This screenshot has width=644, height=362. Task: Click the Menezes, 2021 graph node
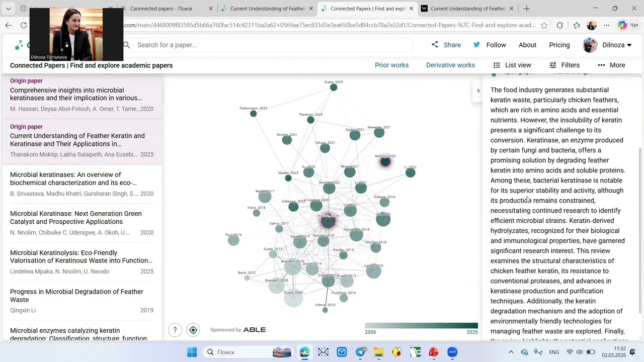tap(379, 133)
